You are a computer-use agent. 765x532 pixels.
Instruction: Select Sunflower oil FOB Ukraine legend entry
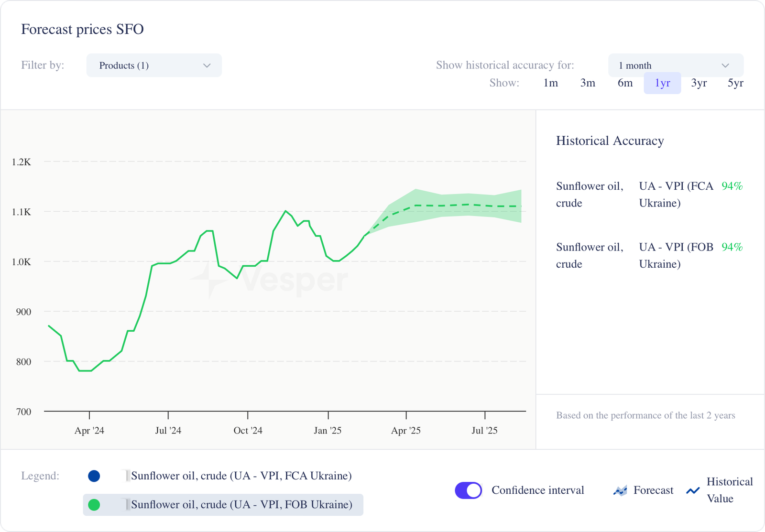241,505
